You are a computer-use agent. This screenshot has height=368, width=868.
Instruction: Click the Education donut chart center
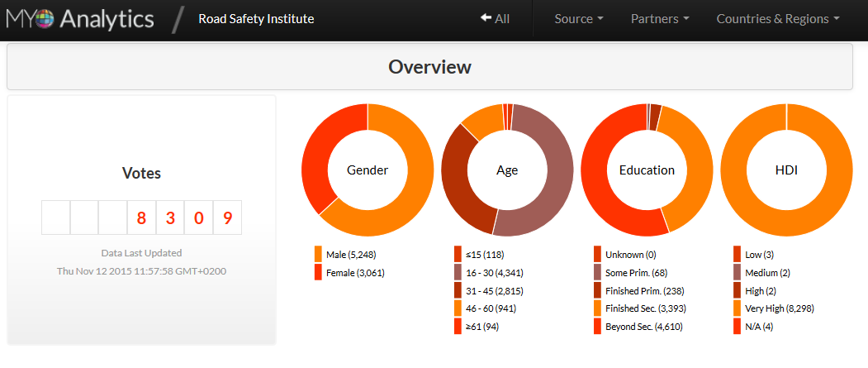click(647, 170)
